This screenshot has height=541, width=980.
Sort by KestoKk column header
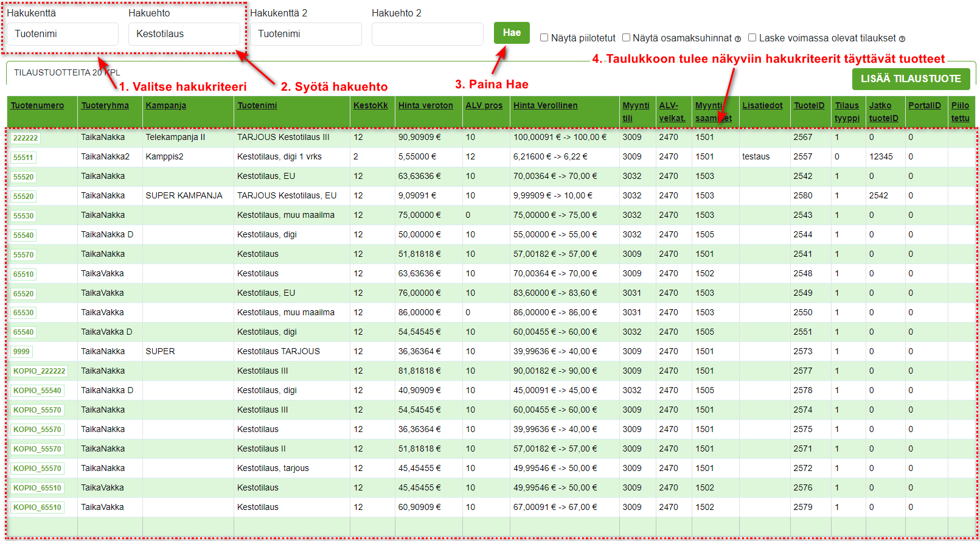[370, 105]
